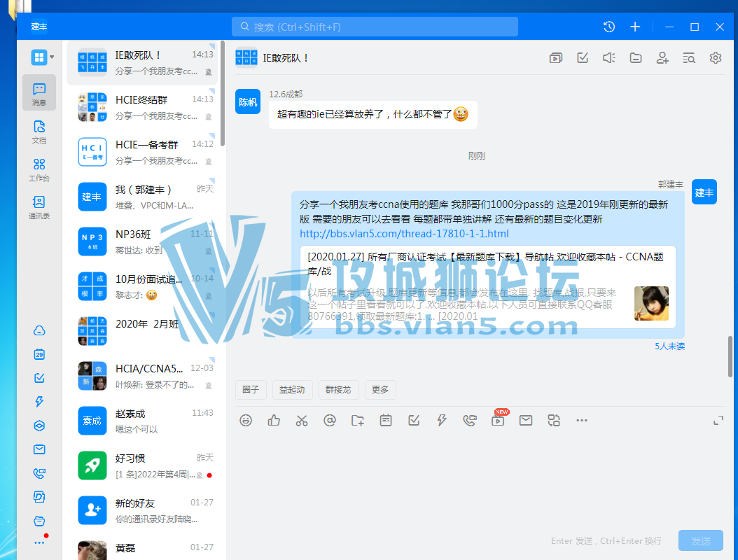This screenshot has width=738, height=560.
Task: Add a member to the group chat
Action: pyautogui.click(x=662, y=58)
